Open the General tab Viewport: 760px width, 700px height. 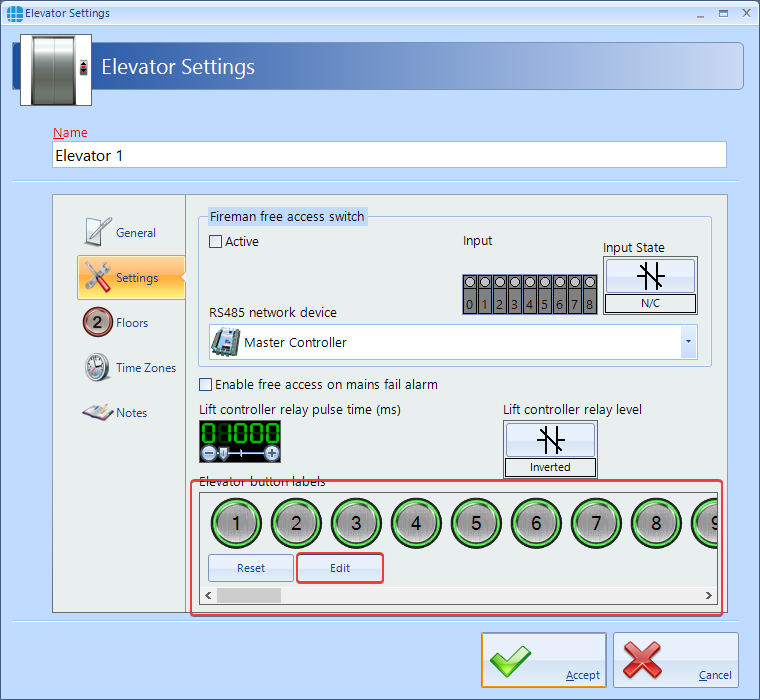pyautogui.click(x=131, y=233)
